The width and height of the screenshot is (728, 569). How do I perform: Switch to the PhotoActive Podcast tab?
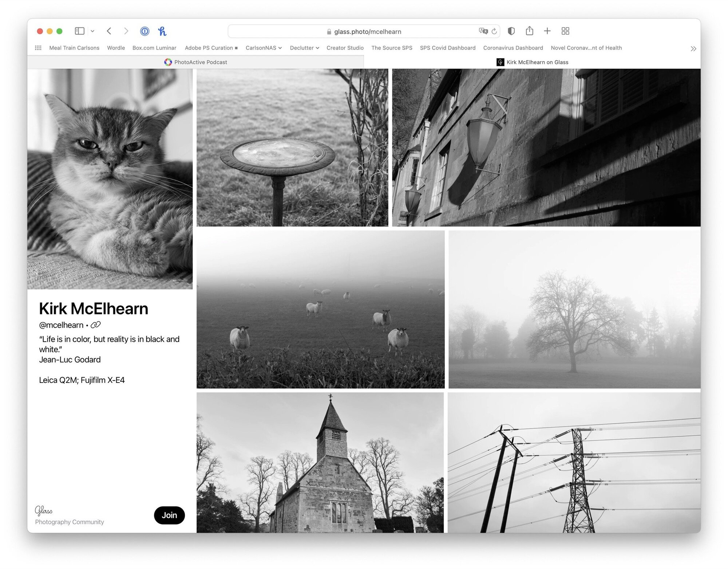coord(196,62)
